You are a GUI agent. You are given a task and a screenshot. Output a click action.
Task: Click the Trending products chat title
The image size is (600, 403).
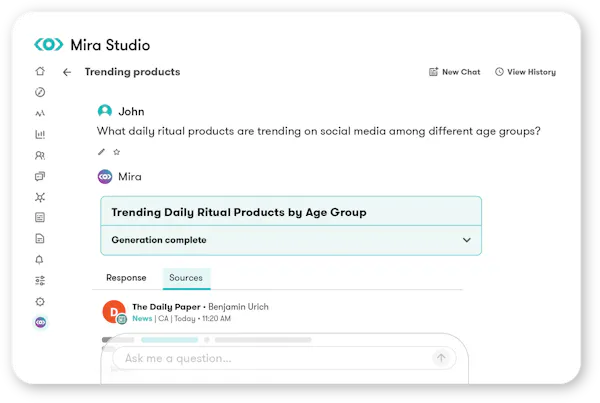[132, 72]
